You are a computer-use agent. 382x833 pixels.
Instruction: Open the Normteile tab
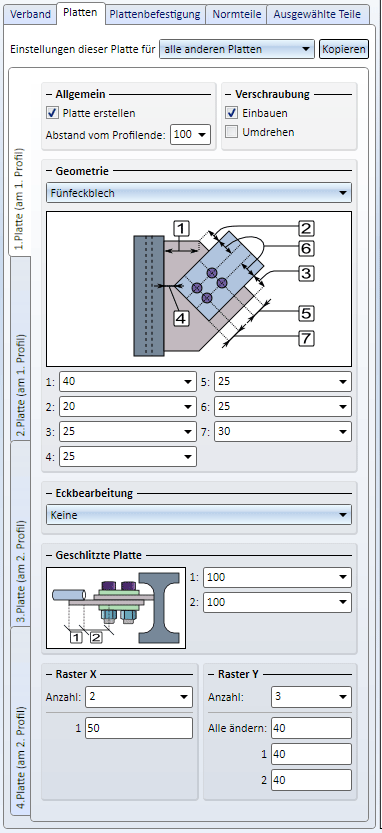pos(236,14)
